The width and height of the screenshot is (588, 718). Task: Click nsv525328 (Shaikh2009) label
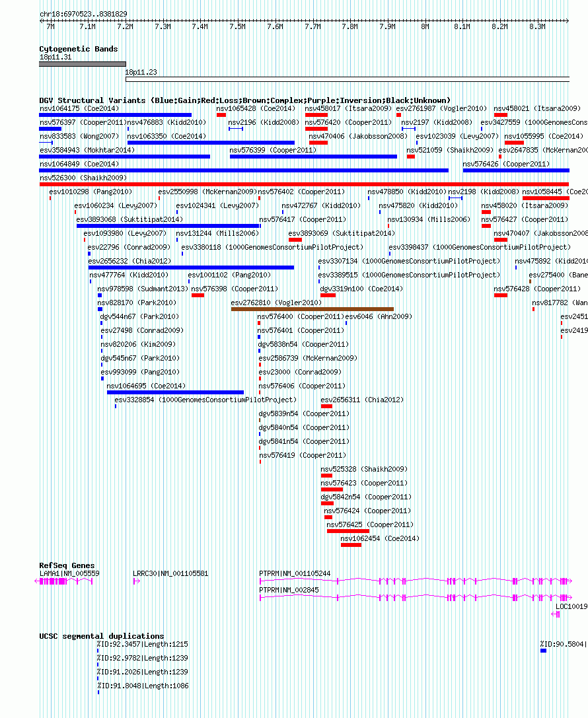(x=364, y=469)
